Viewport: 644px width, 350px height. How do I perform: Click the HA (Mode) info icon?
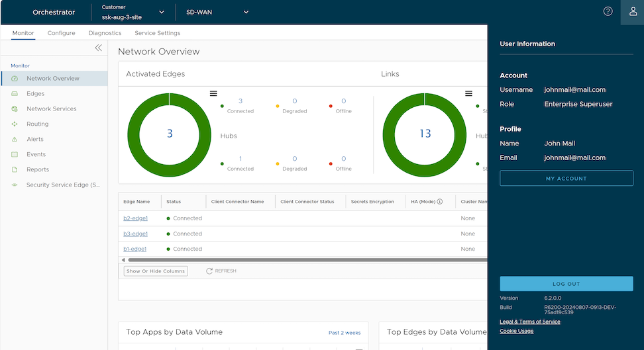pos(439,202)
